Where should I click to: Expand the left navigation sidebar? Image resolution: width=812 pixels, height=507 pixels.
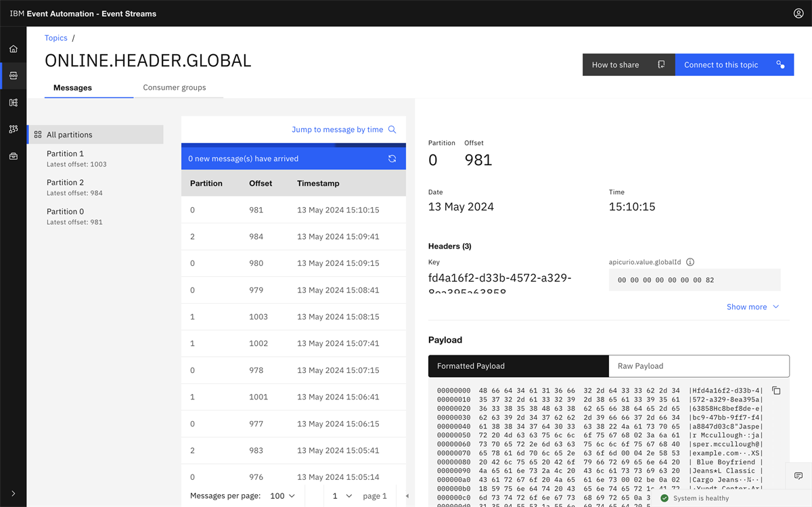tap(14, 493)
